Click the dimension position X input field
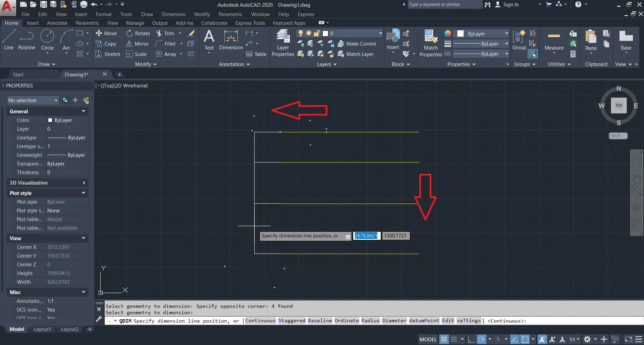Image resolution: width=644 pixels, height=345 pixels. point(366,236)
